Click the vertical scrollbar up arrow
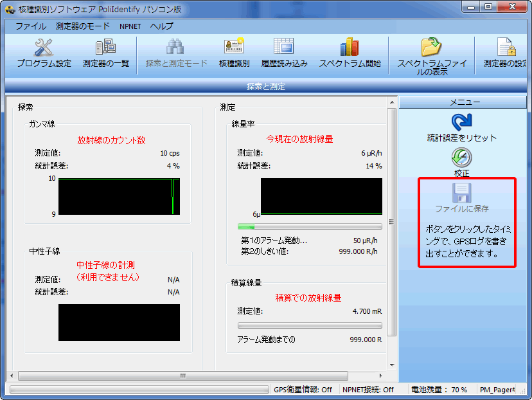The width and height of the screenshot is (532, 400). tap(392, 102)
